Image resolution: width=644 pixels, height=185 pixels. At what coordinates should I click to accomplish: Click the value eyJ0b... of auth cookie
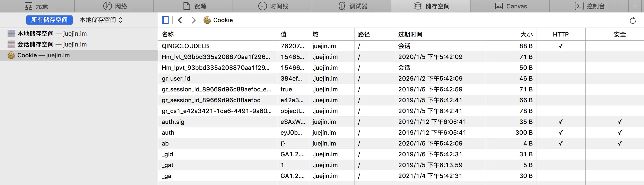point(291,133)
